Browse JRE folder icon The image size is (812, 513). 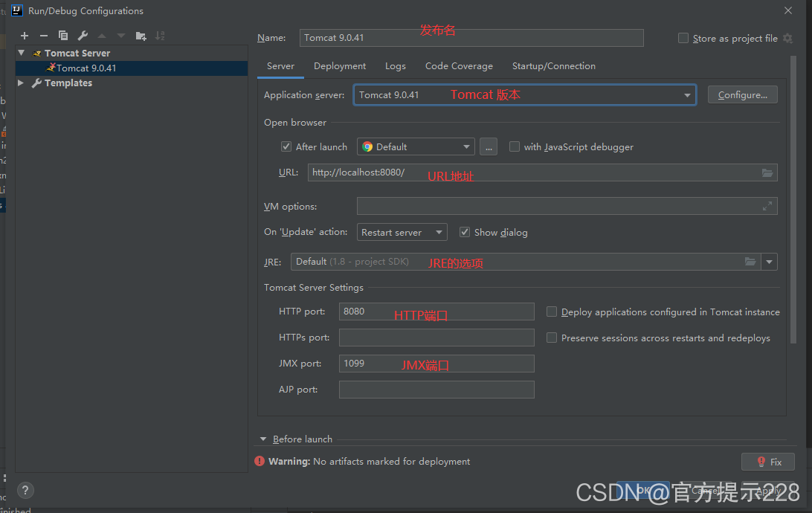coord(750,262)
